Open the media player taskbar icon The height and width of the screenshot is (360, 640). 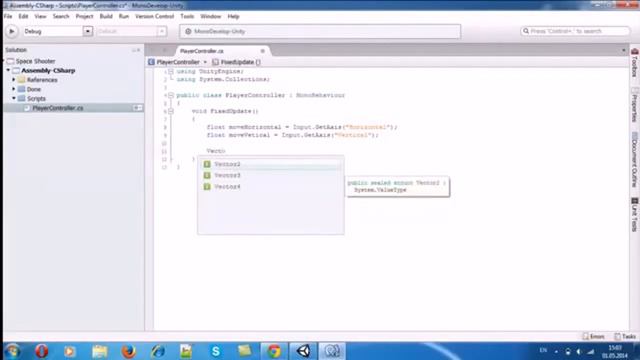(x=70, y=351)
